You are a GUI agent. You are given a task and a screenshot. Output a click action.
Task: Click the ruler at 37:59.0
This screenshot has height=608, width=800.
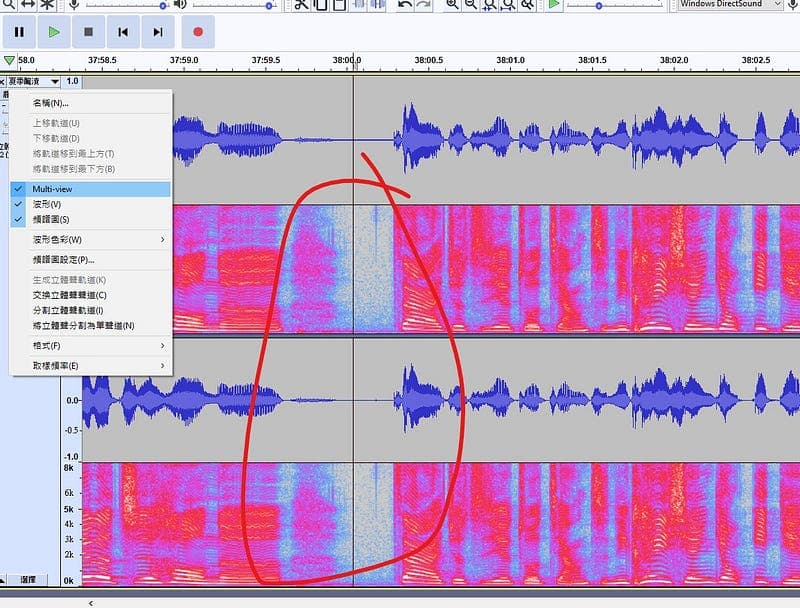tap(184, 60)
